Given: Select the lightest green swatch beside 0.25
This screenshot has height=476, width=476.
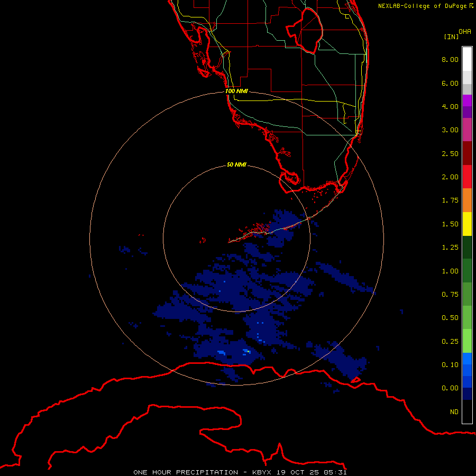Looking at the screenshot, I should tap(467, 341).
